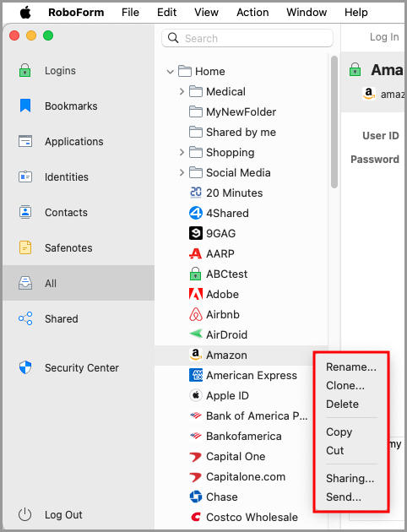Click the Log In button
This screenshot has height=532, width=407.
click(384, 36)
